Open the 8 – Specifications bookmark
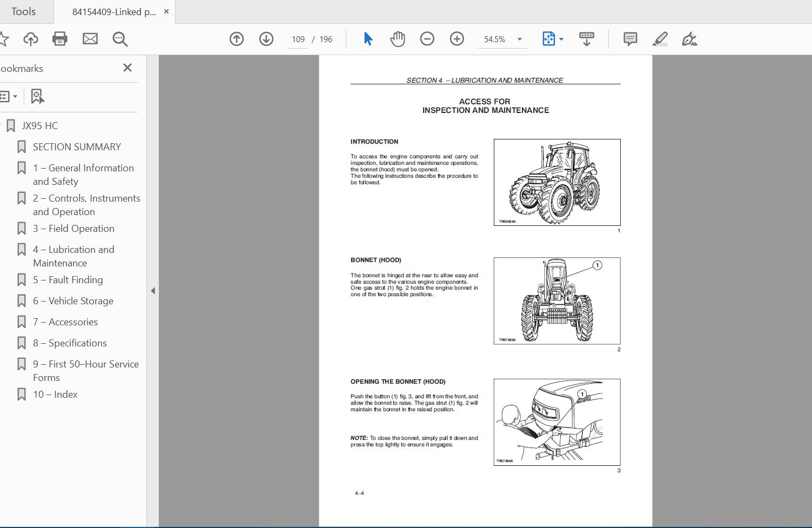This screenshot has height=528, width=812. point(70,343)
